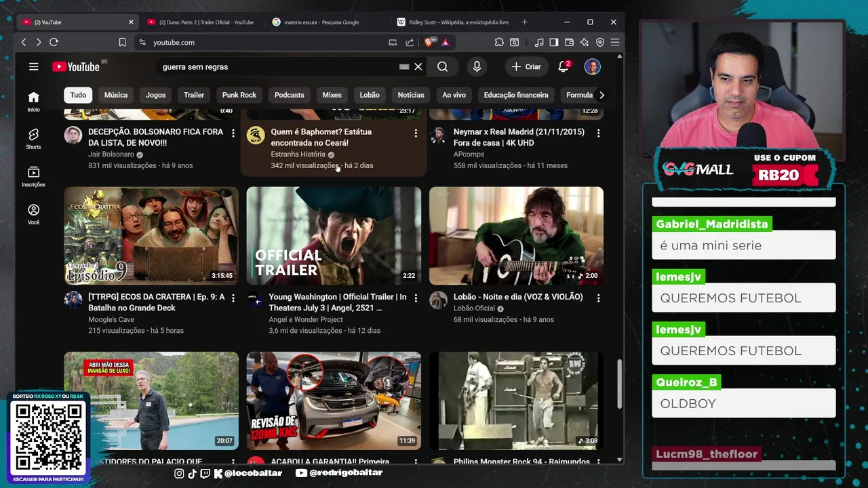
Task: Go to Início in the sidebar
Action: click(33, 101)
